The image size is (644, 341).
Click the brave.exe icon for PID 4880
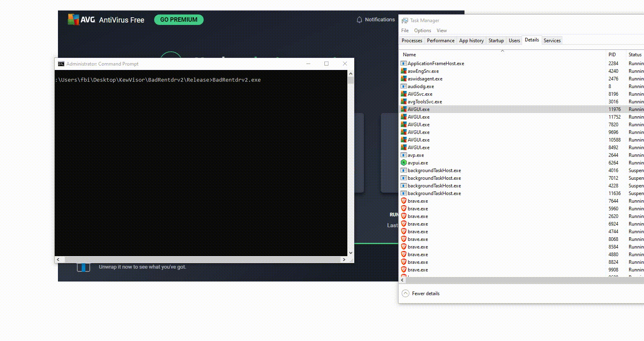404,255
